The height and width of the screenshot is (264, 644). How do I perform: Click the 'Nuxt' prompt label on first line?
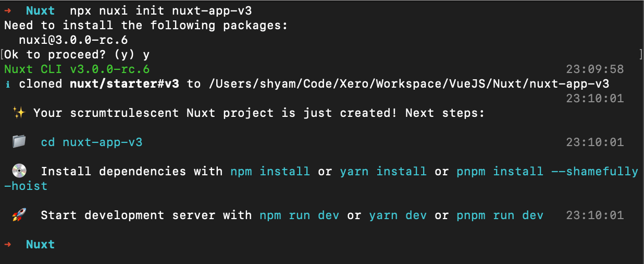point(41,10)
